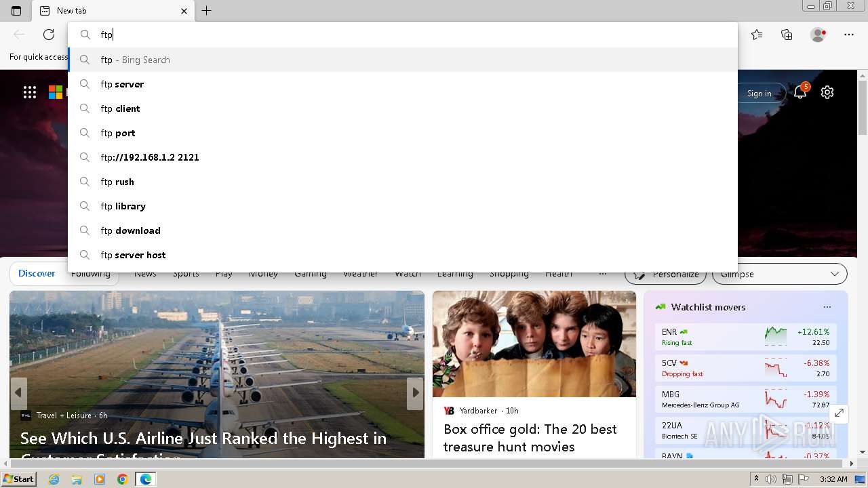Choose 'ftp server' suggestion
Viewport: 868px width, 488px height.
403,84
